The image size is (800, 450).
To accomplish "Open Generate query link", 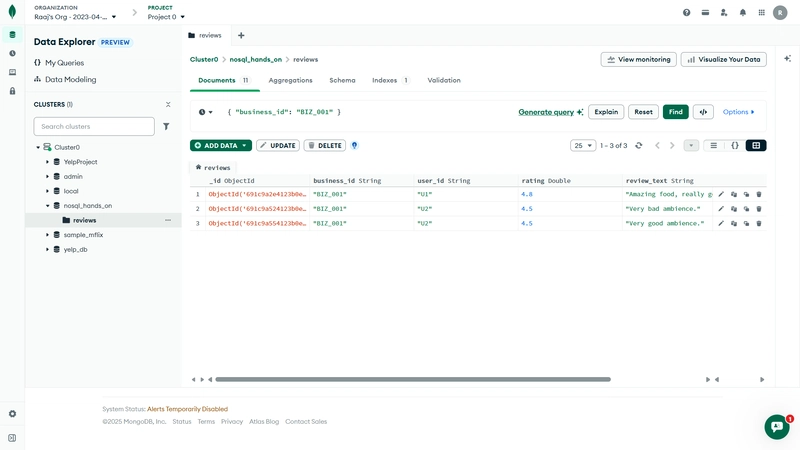I will (551, 112).
